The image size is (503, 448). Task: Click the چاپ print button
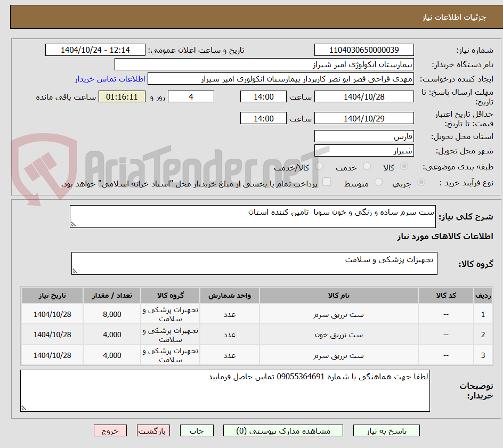pyautogui.click(x=197, y=430)
